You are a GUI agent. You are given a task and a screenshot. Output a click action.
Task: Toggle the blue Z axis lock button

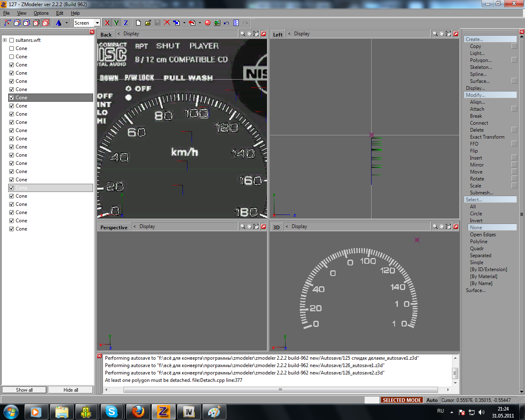pyautogui.click(x=126, y=23)
